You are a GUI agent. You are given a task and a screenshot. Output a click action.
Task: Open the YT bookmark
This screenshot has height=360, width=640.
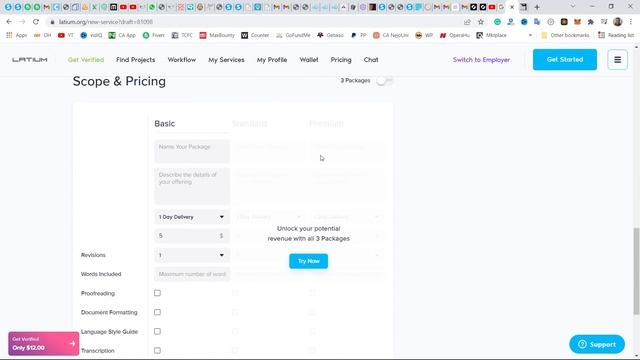point(66,36)
